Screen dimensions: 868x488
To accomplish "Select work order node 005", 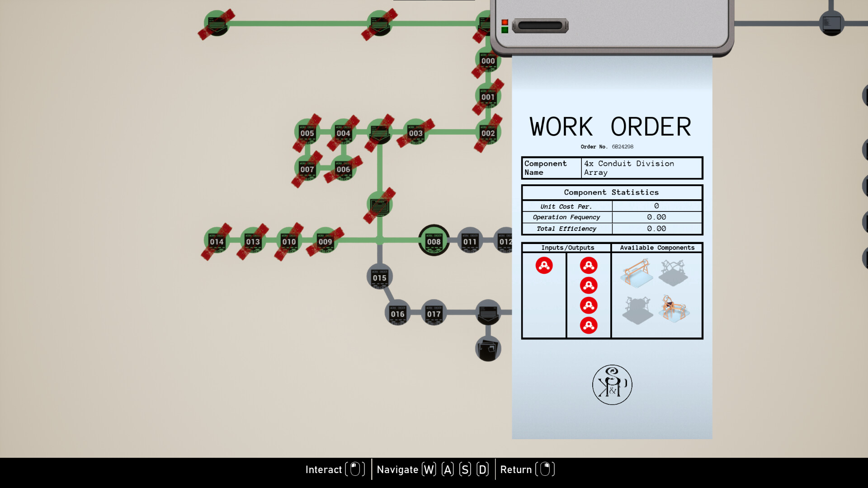I will click(x=307, y=132).
